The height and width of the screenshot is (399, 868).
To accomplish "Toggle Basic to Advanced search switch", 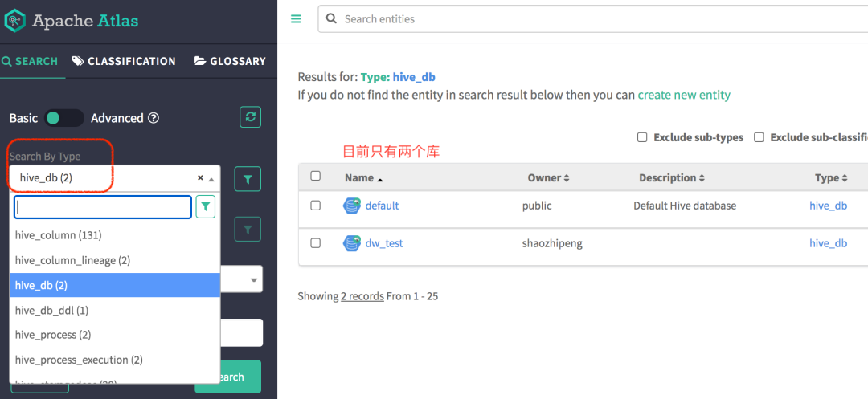I will point(63,118).
